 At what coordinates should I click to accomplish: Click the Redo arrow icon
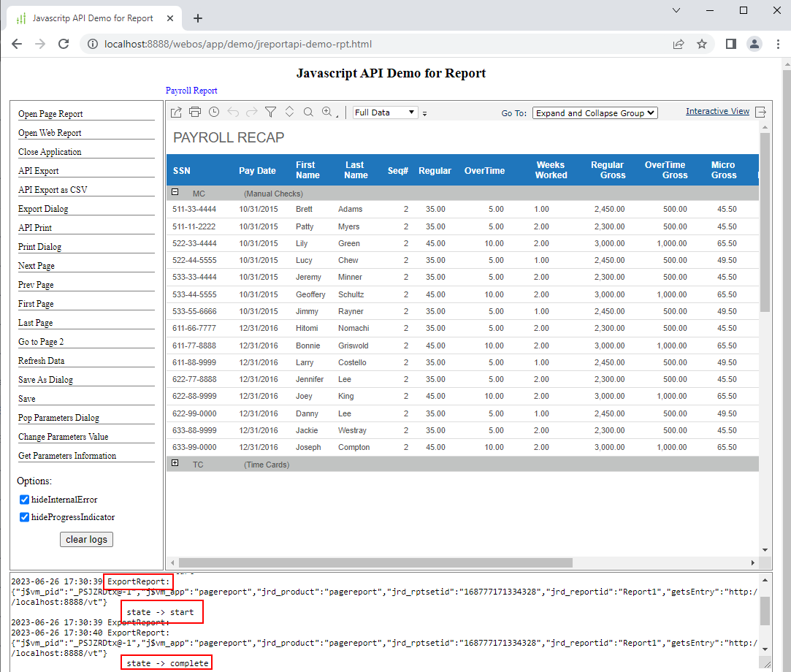click(x=252, y=112)
